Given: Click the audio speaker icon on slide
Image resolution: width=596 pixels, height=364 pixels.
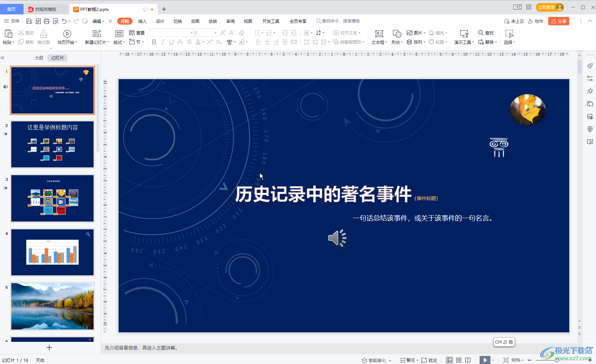Looking at the screenshot, I should click(x=337, y=238).
